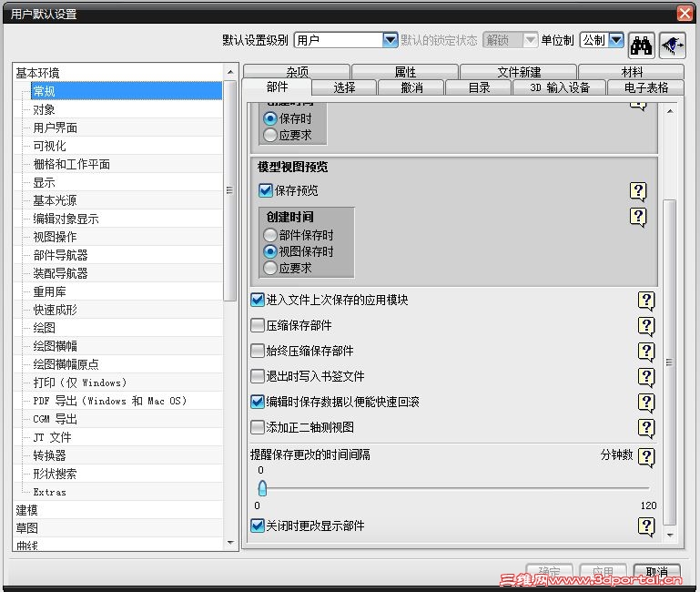Switch to the 目录 tab
The image size is (700, 592).
click(479, 87)
